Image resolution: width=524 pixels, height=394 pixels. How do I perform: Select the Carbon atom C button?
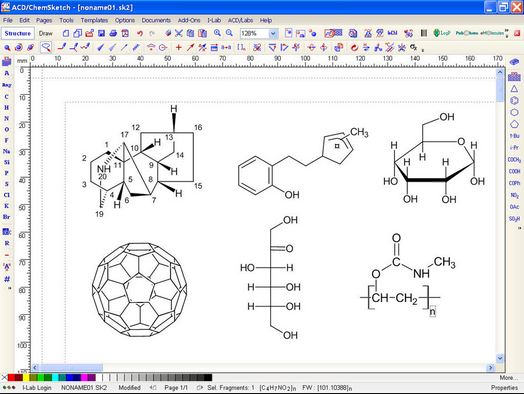pos(6,97)
